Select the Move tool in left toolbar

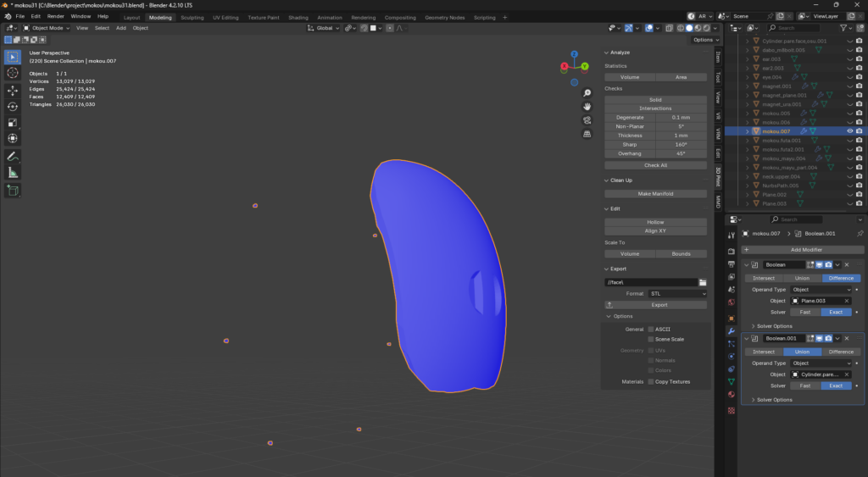13,90
